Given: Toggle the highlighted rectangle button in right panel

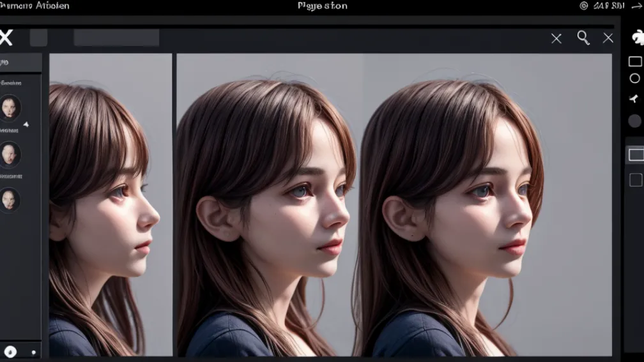Looking at the screenshot, I should click(636, 155).
